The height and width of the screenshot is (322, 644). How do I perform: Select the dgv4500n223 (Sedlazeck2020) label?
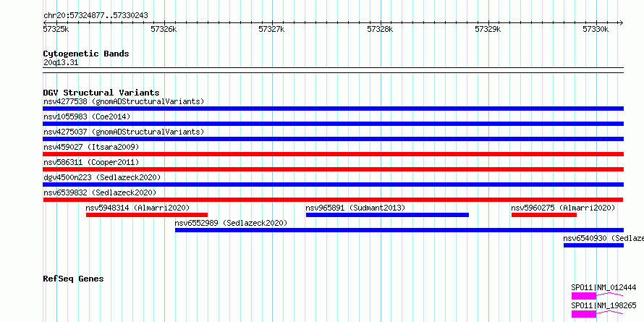(102, 177)
